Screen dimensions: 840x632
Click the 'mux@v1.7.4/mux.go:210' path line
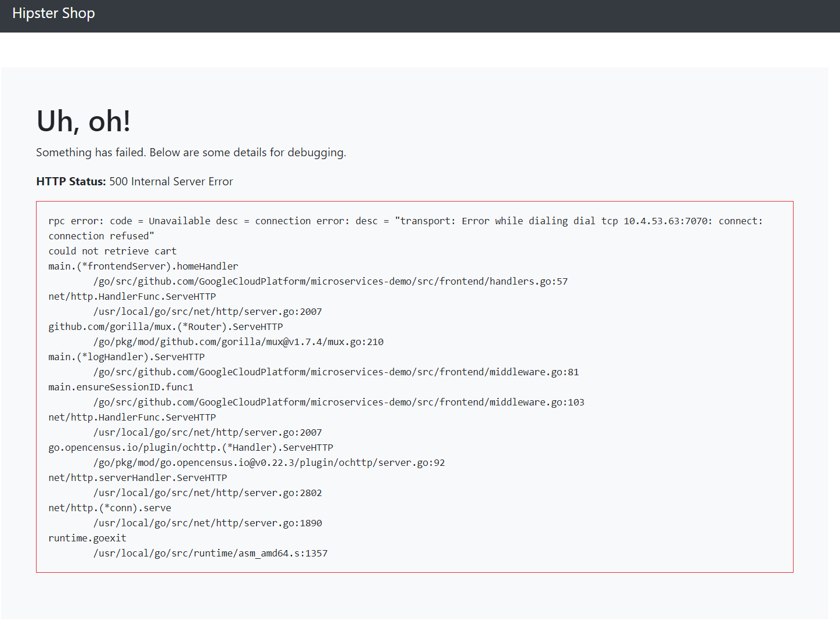point(238,342)
